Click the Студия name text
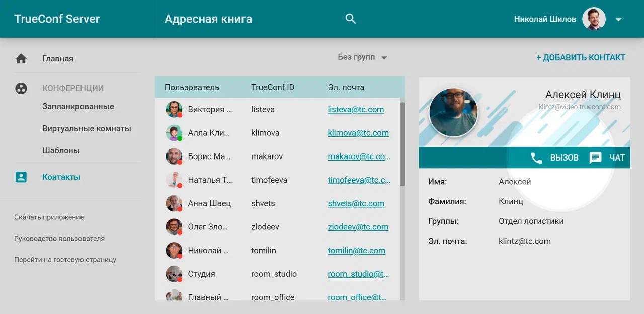 (201, 274)
